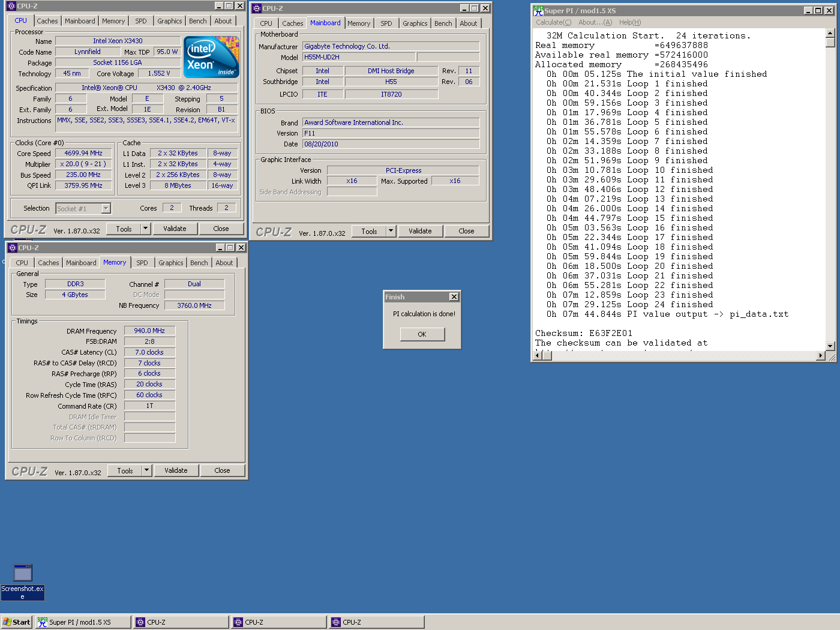
Task: Open Graphics tab in the Mainboard window
Action: pos(415,23)
